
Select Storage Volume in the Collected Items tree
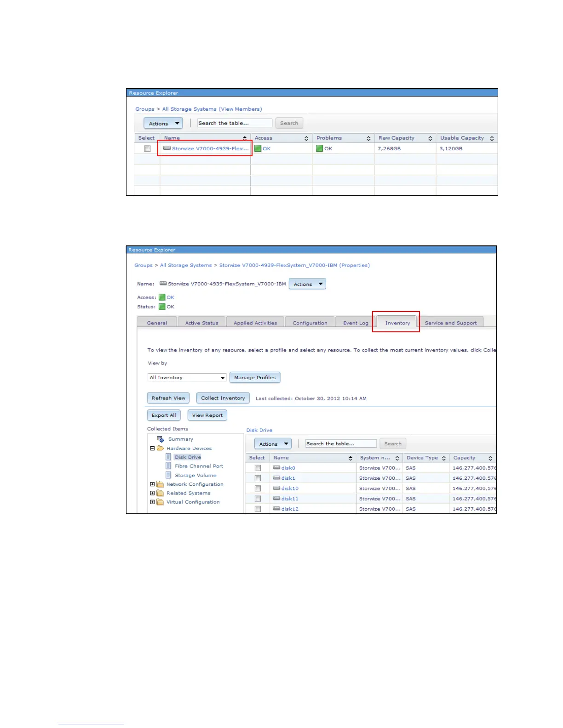(195, 475)
